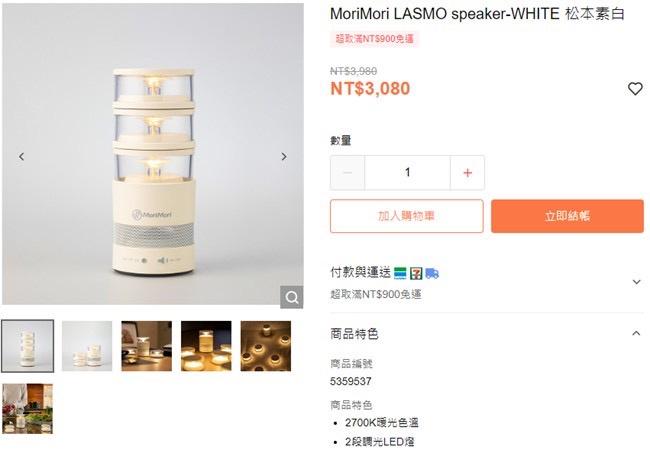Image resolution: width=650 pixels, height=450 pixels.
Task: Click the orange 立即結帳 button
Action: pos(568,216)
